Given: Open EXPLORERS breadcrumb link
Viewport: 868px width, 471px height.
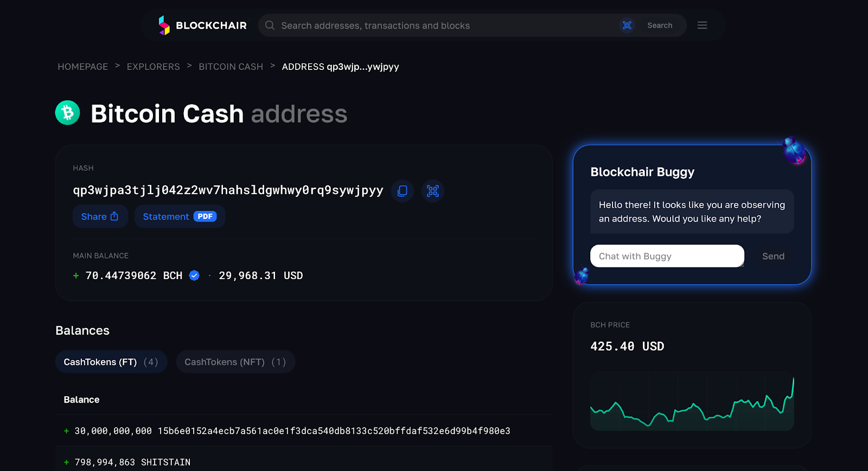Looking at the screenshot, I should tap(153, 67).
